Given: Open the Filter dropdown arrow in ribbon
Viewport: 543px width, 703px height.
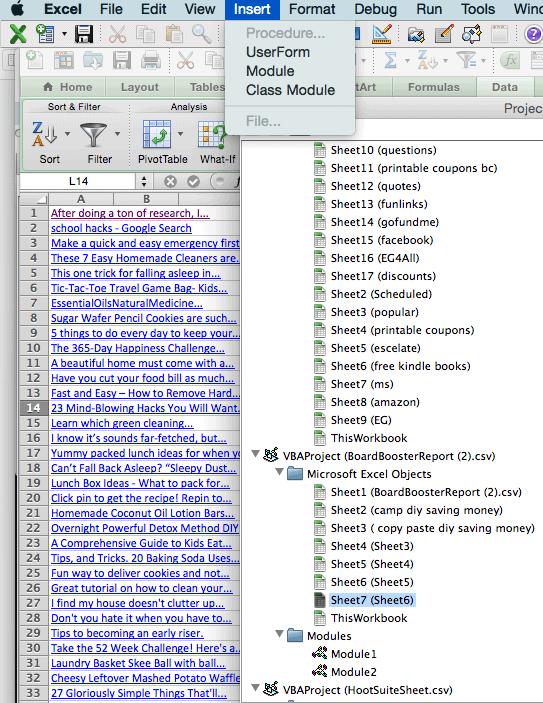Looking at the screenshot, I should (x=117, y=134).
